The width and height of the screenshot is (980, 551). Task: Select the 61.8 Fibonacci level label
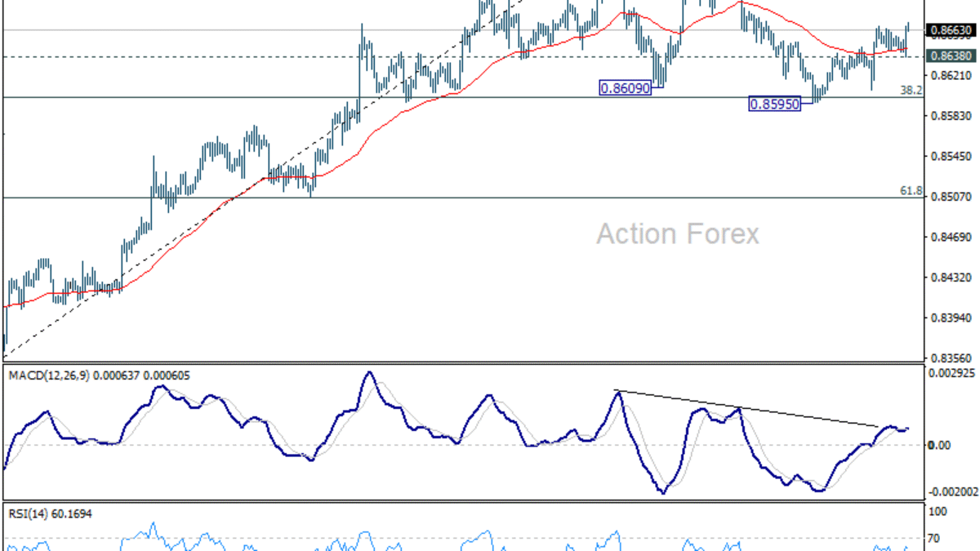tap(911, 190)
